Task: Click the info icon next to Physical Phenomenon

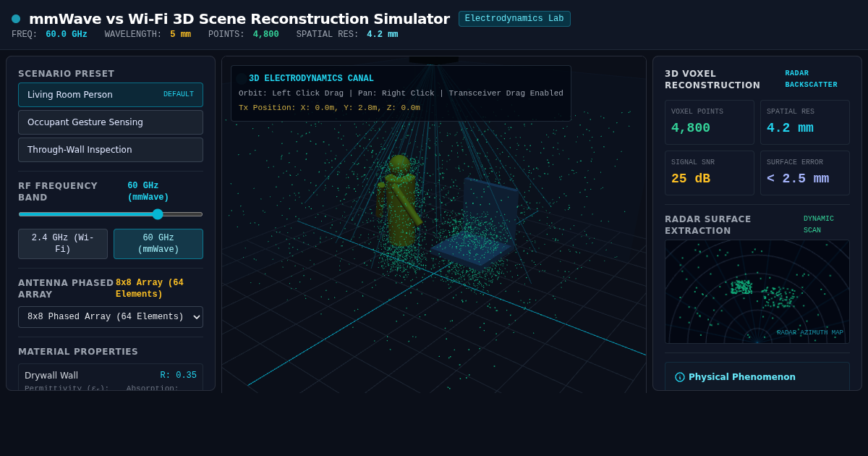Action: [x=680, y=377]
